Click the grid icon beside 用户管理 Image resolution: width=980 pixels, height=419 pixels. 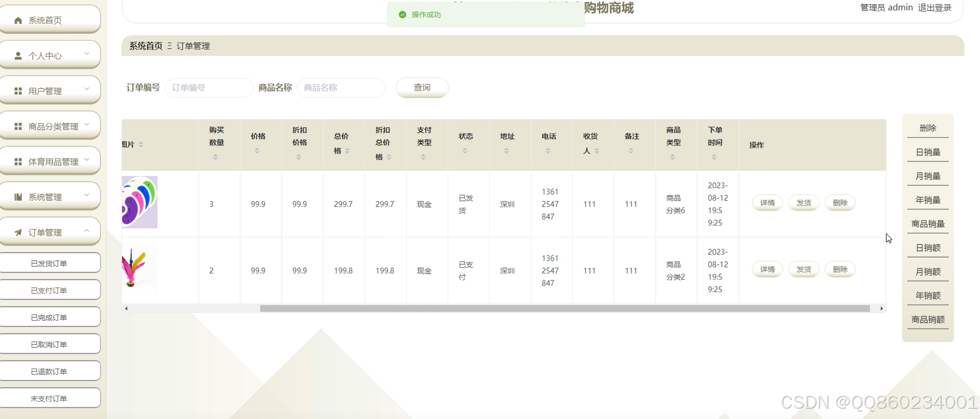(18, 91)
